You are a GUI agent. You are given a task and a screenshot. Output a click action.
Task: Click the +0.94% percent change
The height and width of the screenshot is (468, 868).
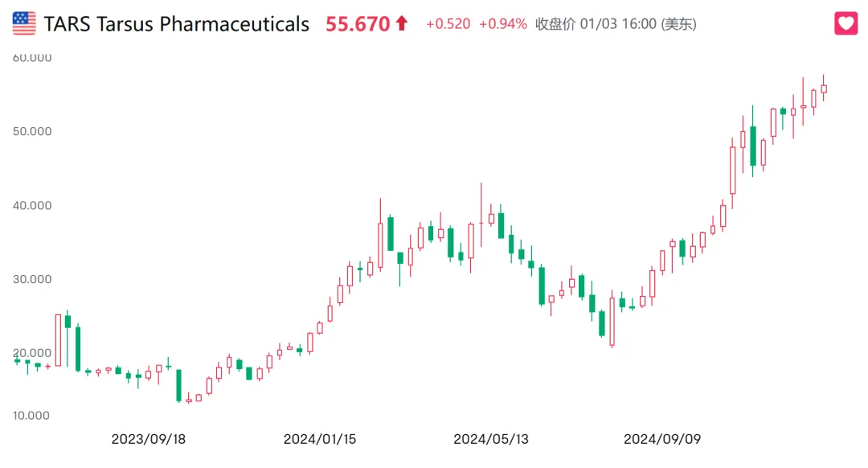[502, 24]
